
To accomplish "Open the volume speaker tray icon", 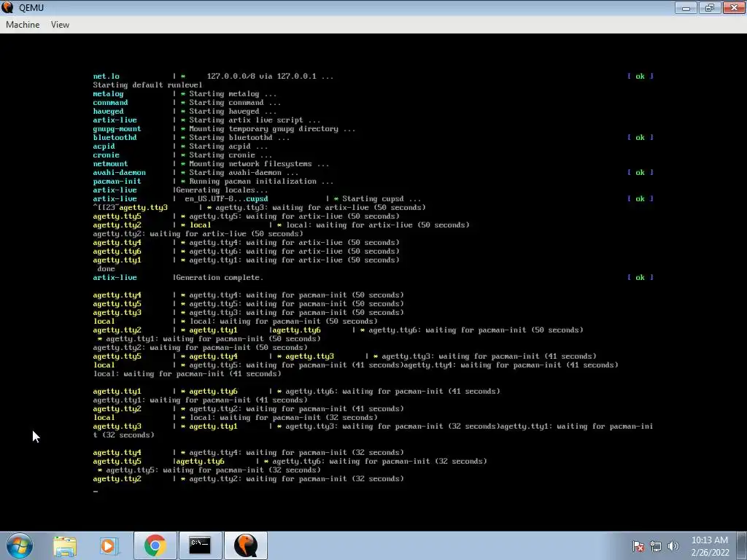I will [x=673, y=546].
